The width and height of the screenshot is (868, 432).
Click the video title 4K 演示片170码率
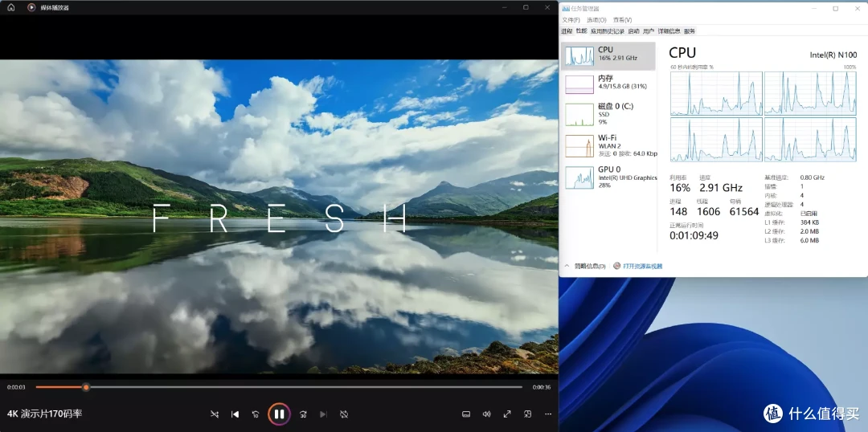[45, 414]
